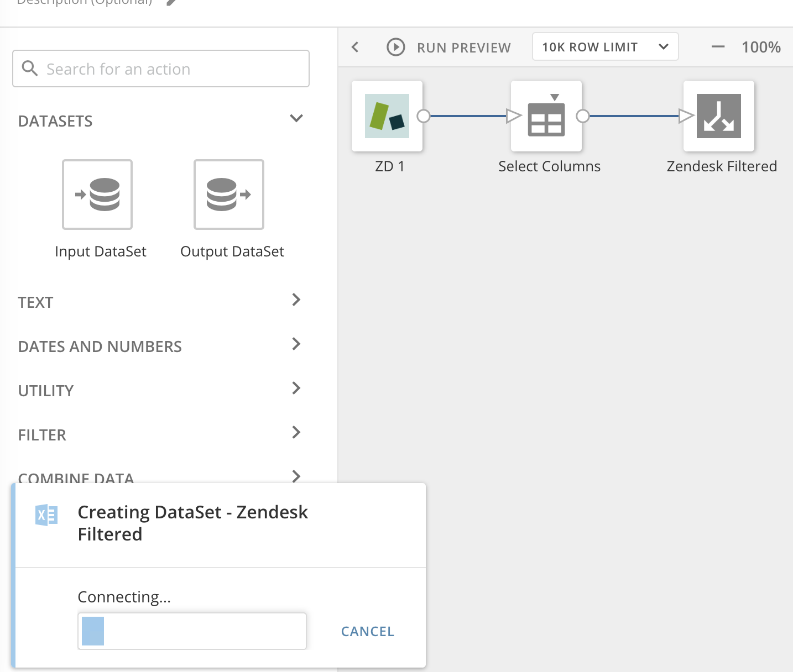Expand the FILTER category
The height and width of the screenshot is (672, 793).
297,433
